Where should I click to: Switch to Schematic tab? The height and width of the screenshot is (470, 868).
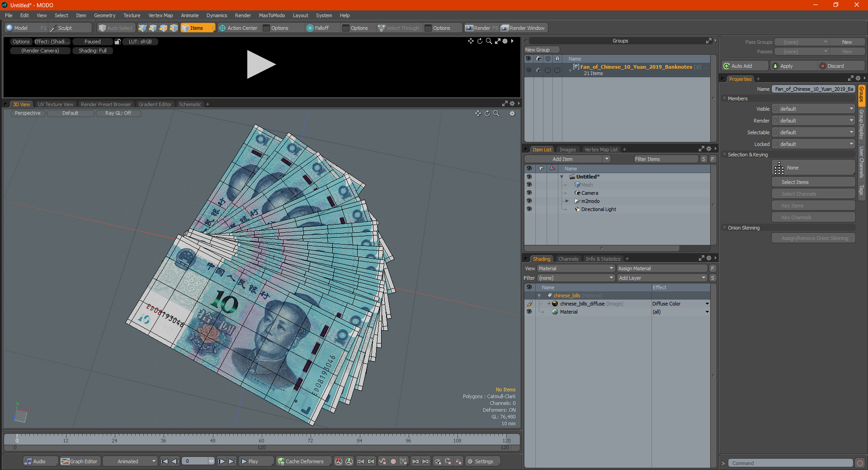click(x=190, y=104)
